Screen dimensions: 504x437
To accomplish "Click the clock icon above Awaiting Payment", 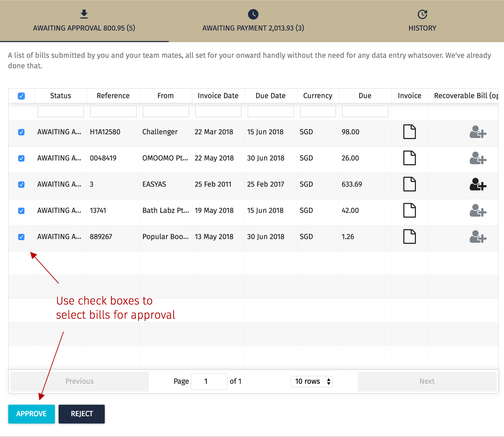I will point(253,14).
